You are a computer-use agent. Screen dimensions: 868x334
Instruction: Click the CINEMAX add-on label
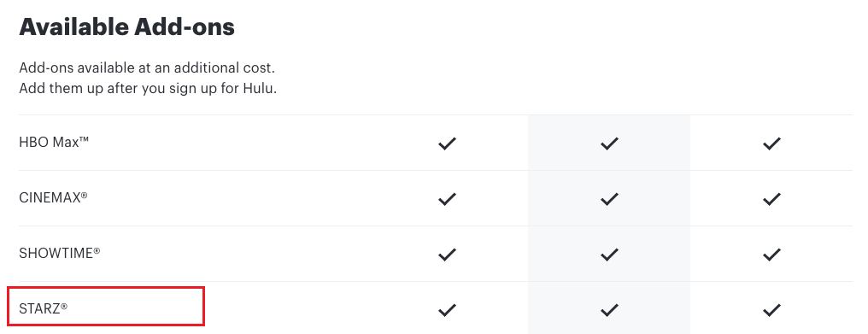[x=53, y=197]
